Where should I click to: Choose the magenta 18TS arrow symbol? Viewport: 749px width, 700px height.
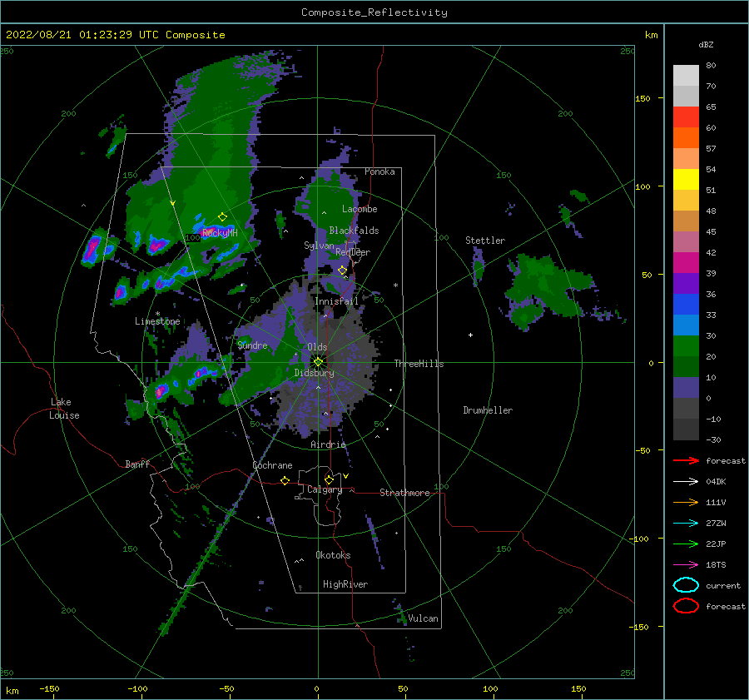point(686,564)
